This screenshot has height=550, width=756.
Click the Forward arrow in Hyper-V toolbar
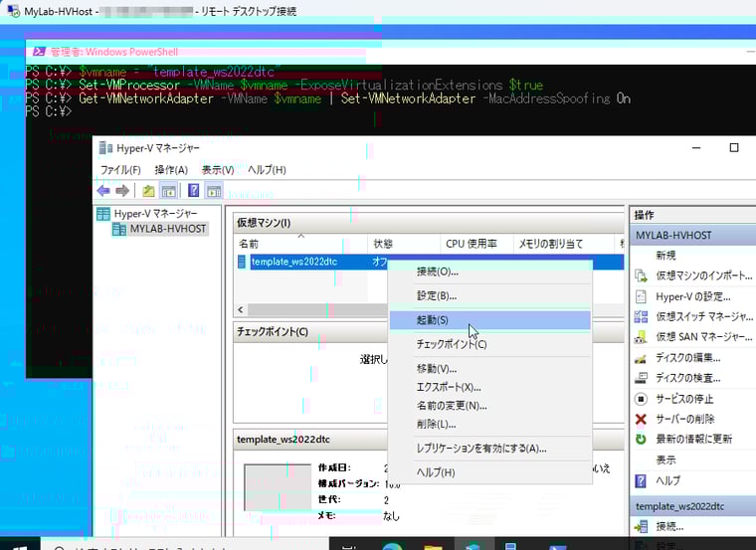122,191
